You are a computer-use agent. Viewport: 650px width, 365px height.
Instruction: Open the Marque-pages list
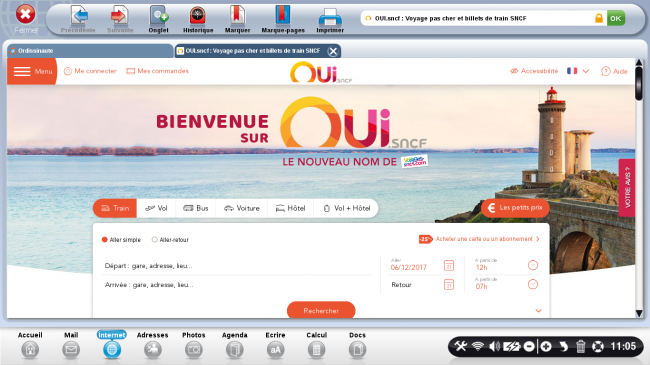point(283,19)
